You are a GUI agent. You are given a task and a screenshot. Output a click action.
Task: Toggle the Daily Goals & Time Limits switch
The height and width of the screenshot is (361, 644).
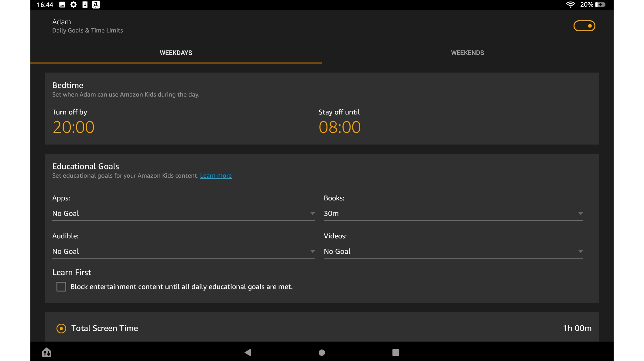(x=584, y=26)
